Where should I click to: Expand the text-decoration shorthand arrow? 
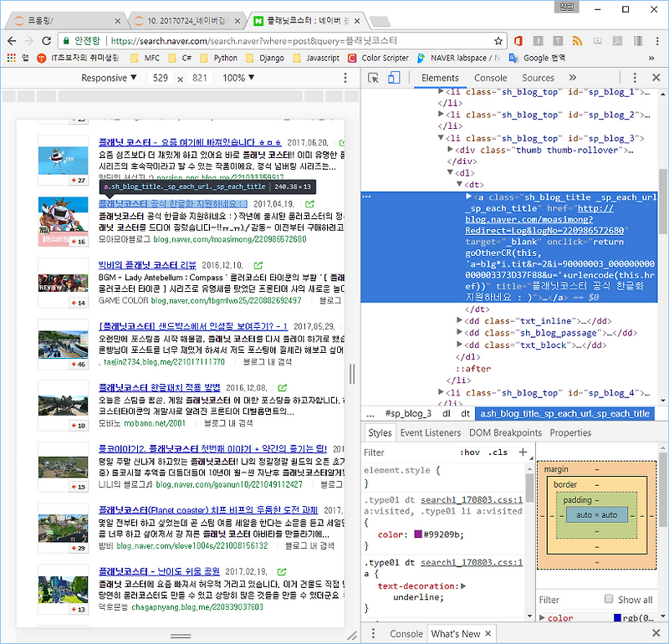click(x=464, y=586)
